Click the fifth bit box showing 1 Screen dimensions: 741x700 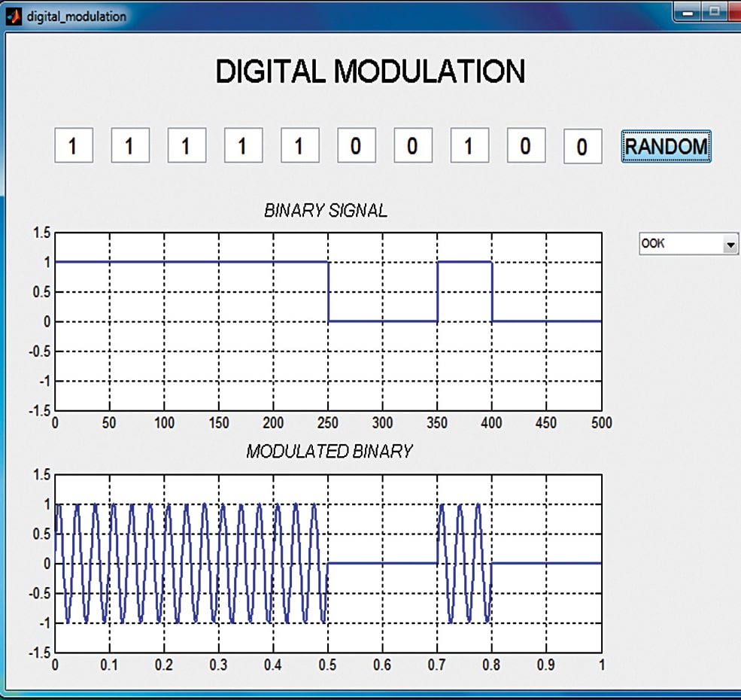(299, 145)
